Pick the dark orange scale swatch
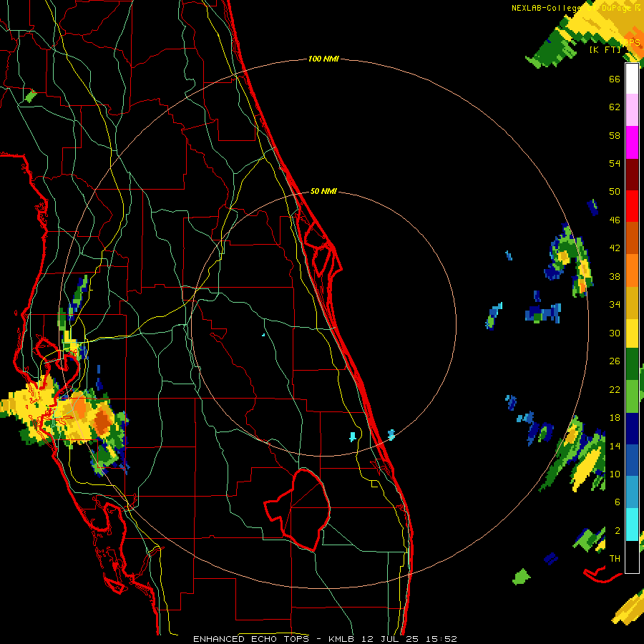 click(x=632, y=238)
